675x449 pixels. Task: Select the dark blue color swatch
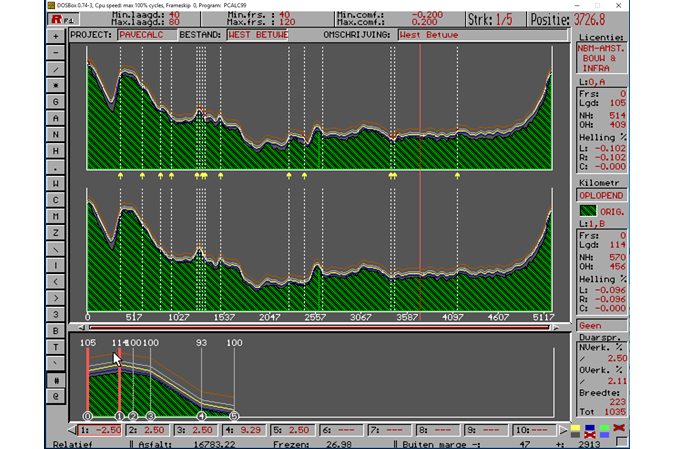tap(590, 428)
